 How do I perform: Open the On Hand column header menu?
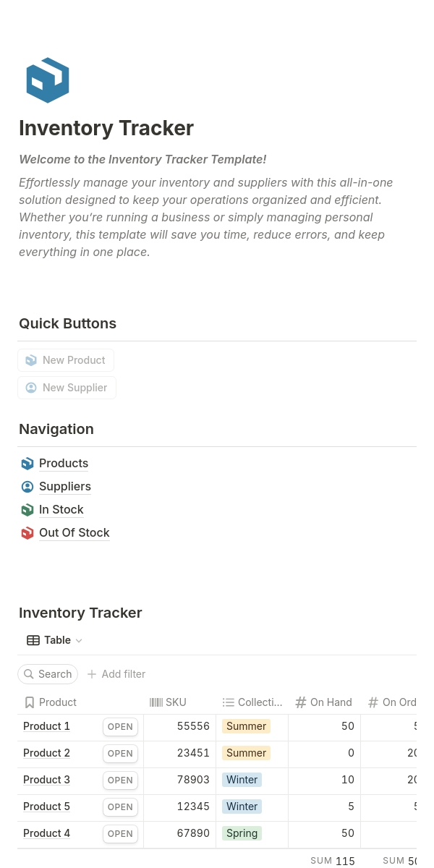click(323, 702)
